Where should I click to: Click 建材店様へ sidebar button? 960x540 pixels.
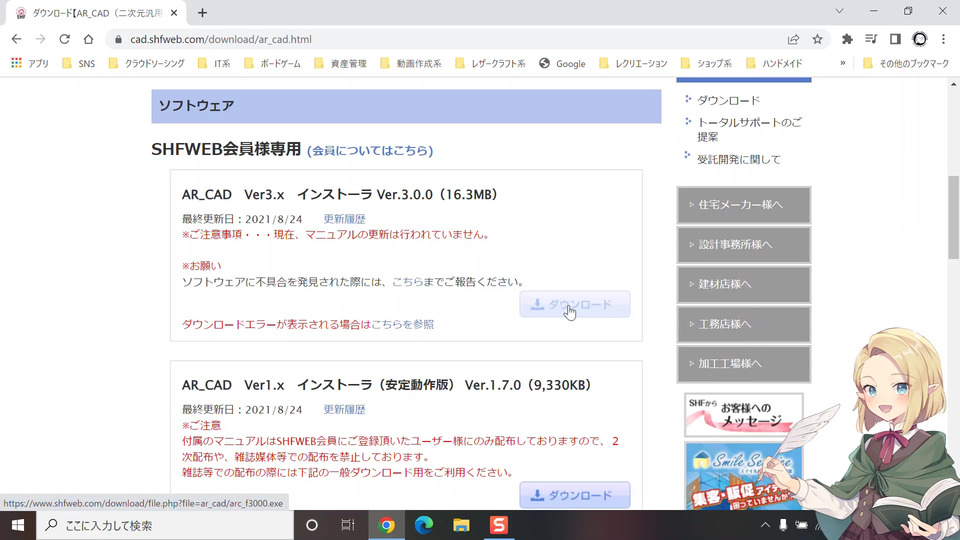point(743,284)
